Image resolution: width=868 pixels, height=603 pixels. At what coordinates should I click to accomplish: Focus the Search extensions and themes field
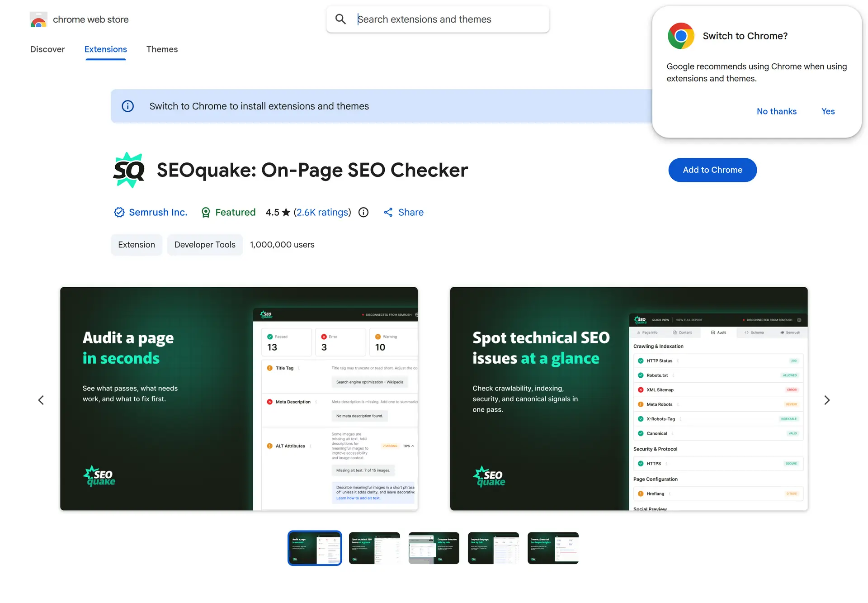[x=438, y=19]
